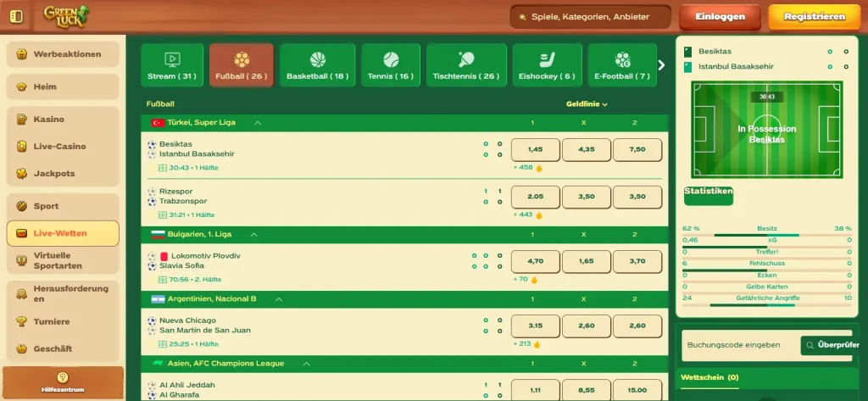Click the E-Football icon
868x401 pixels.
point(622,59)
